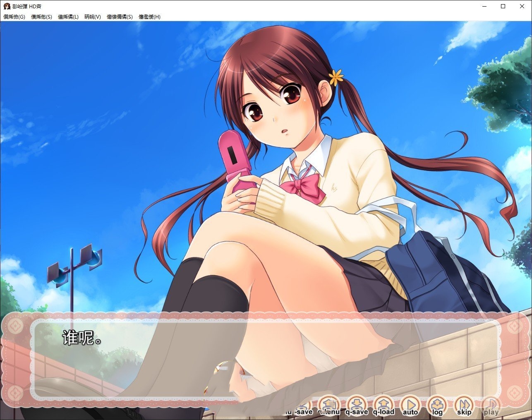The width and height of the screenshot is (532, 420).
Task: Click the q-save quick save icon
Action: pos(357,406)
